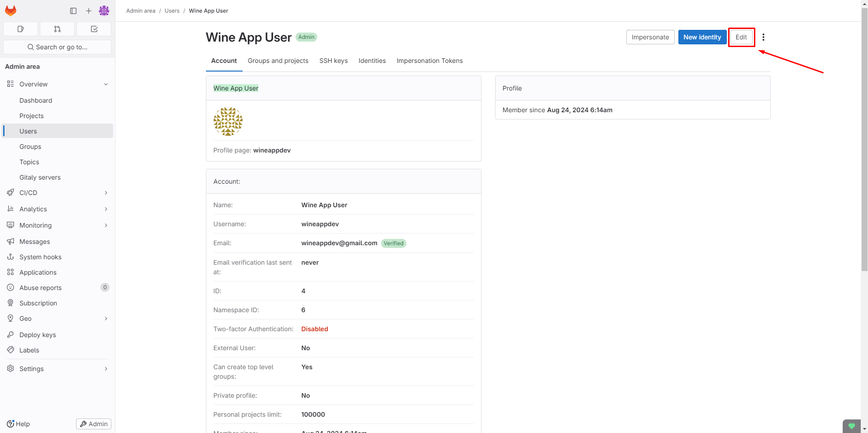The width and height of the screenshot is (868, 433).
Task: Open the wineappdev profile page link
Action: tap(272, 150)
